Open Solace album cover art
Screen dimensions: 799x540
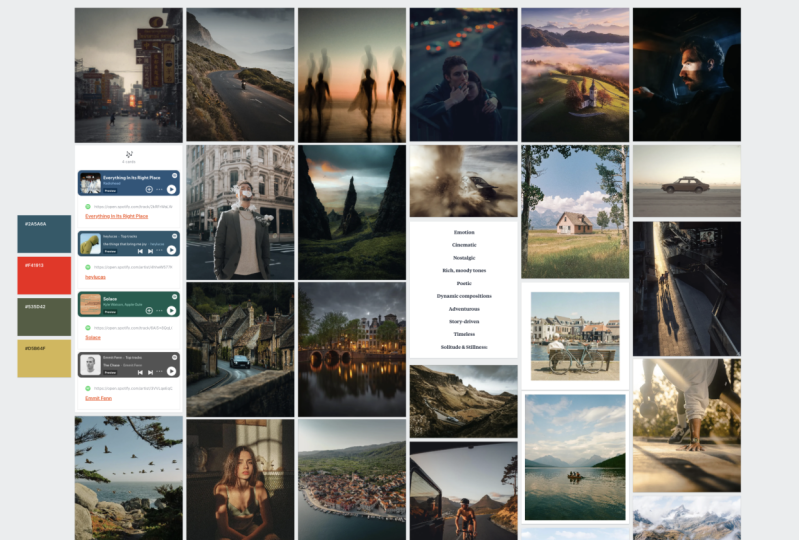(x=90, y=305)
